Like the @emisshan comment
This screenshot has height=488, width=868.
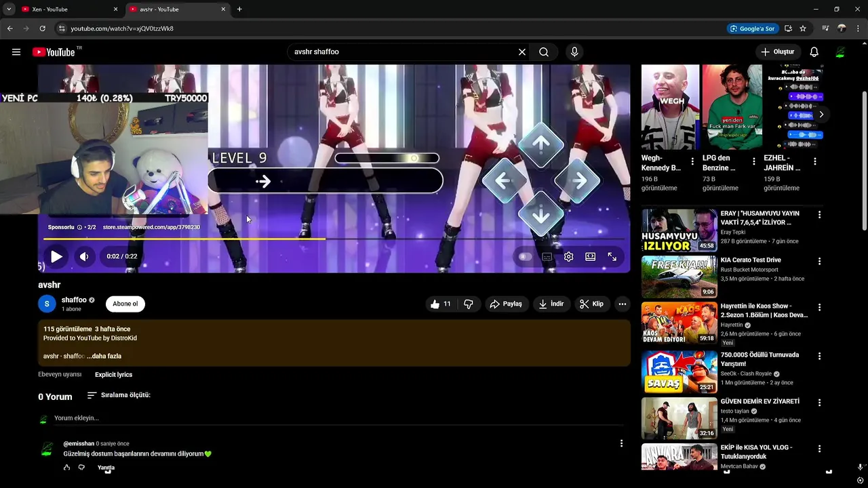click(66, 468)
